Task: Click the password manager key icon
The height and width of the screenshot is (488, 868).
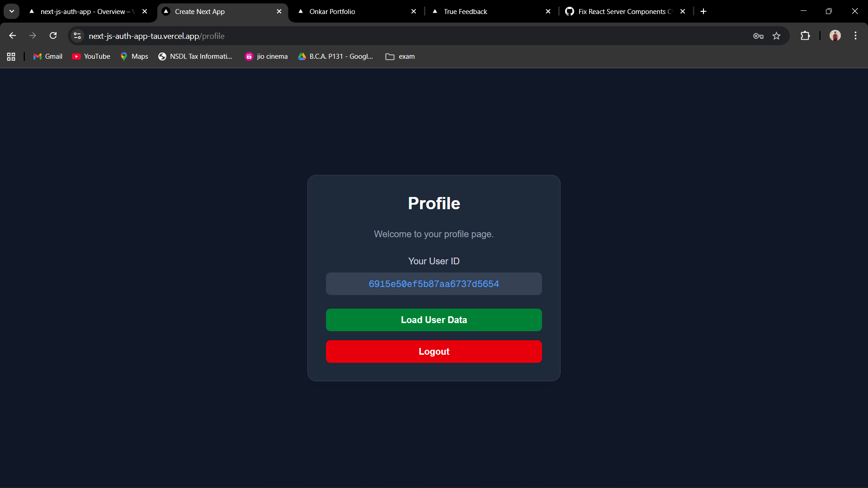Action: click(758, 36)
